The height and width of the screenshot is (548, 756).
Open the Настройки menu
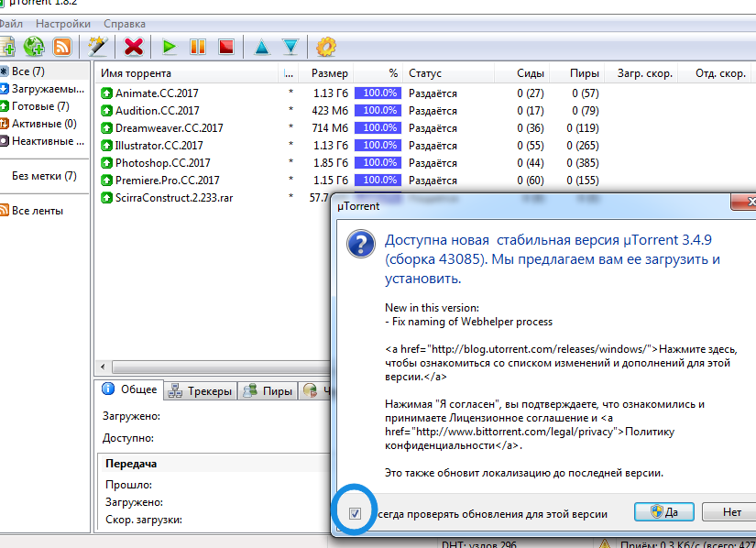(x=62, y=24)
